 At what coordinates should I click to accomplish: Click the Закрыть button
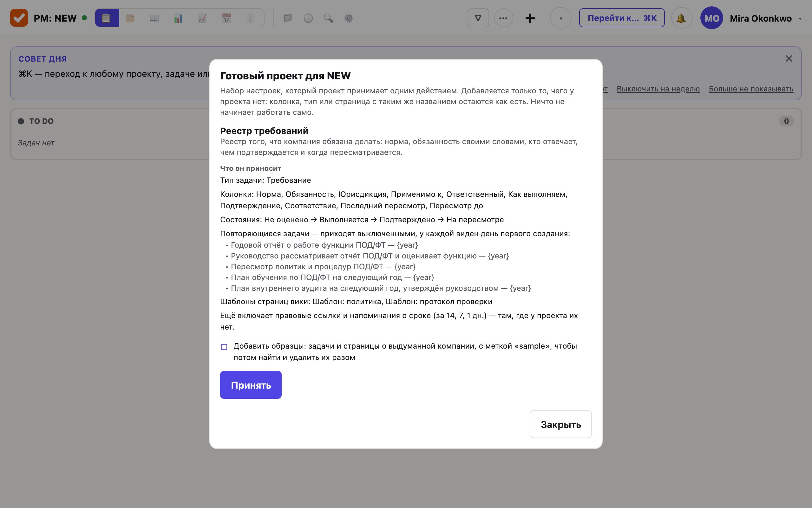560,424
